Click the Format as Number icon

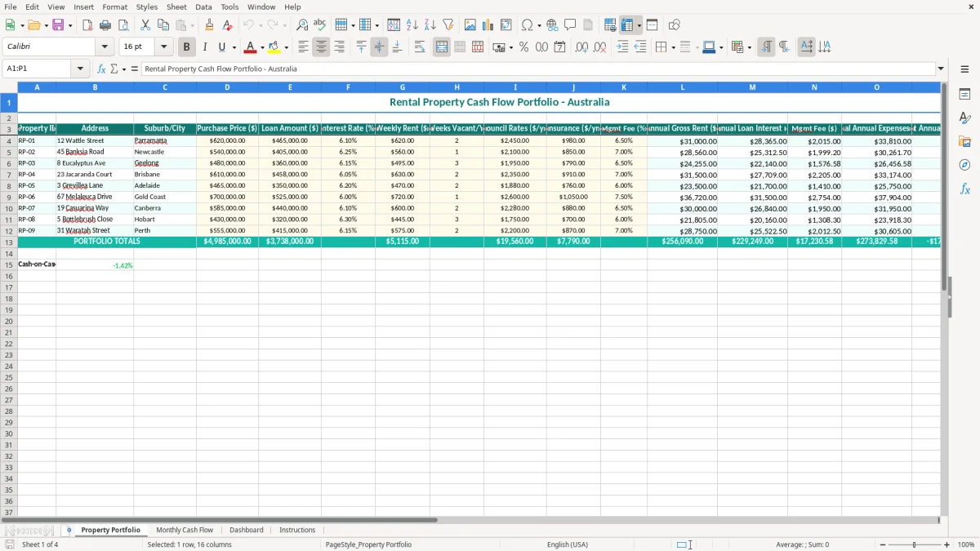pyautogui.click(x=541, y=47)
